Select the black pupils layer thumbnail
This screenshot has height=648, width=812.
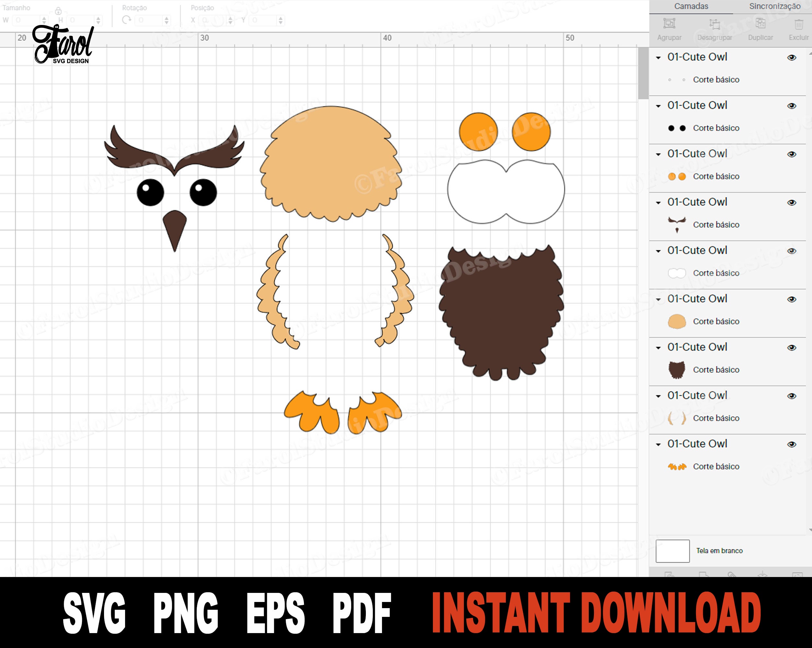click(677, 128)
